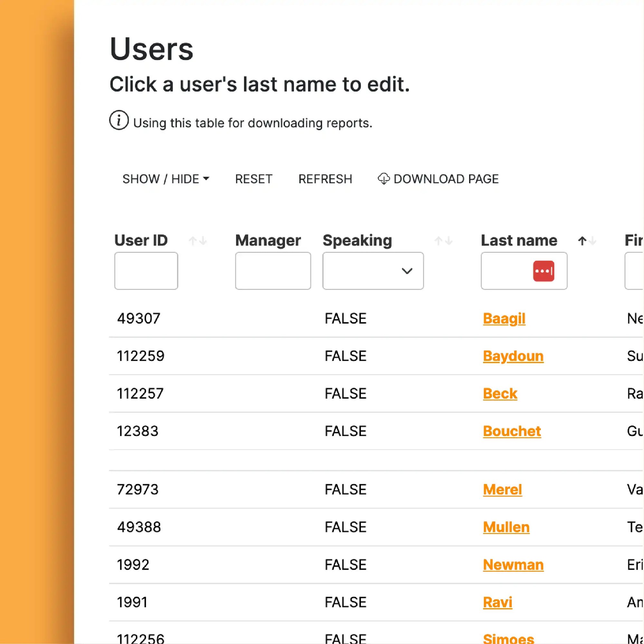The width and height of the screenshot is (644, 644).
Task: Edit the user Newman
Action: [513, 564]
